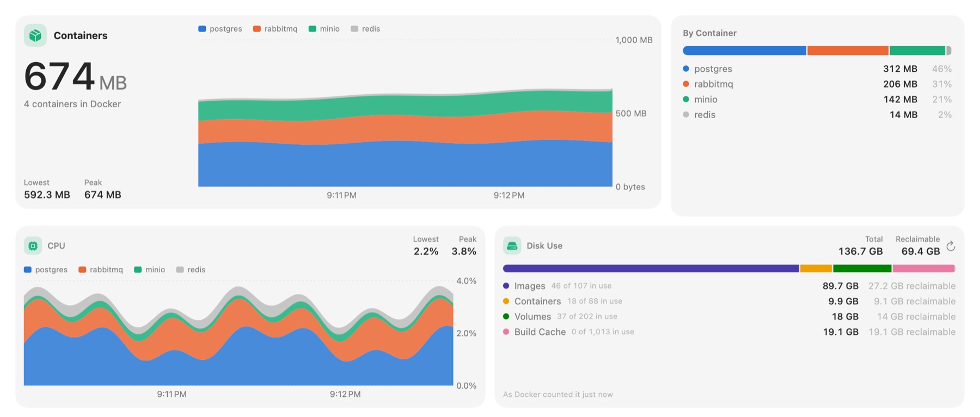
Task: Click the redis legend swatch in Containers chart
Action: (x=354, y=29)
